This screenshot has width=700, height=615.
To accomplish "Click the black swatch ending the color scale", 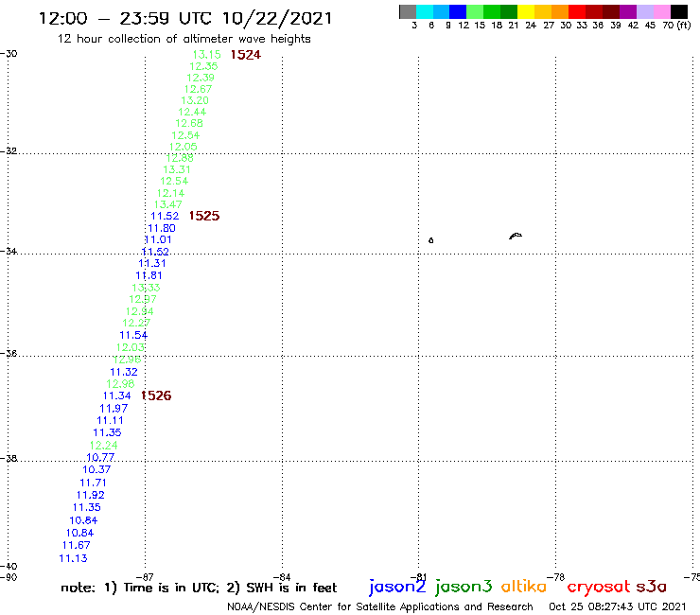I will (x=678, y=11).
